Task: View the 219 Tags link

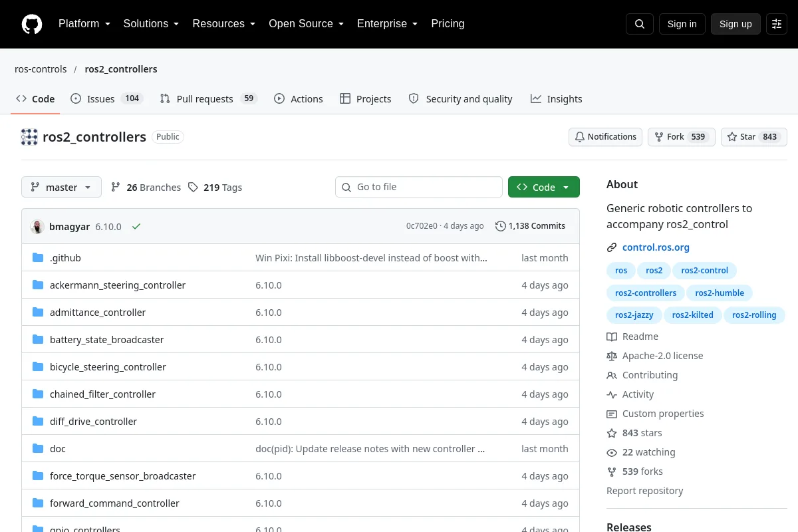Action: [x=215, y=188]
